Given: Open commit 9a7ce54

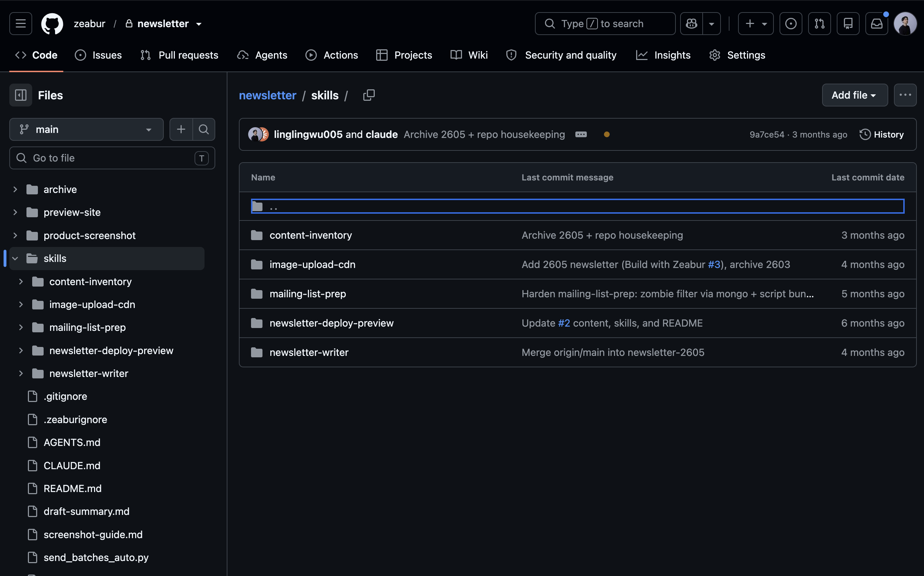Looking at the screenshot, I should tap(767, 134).
